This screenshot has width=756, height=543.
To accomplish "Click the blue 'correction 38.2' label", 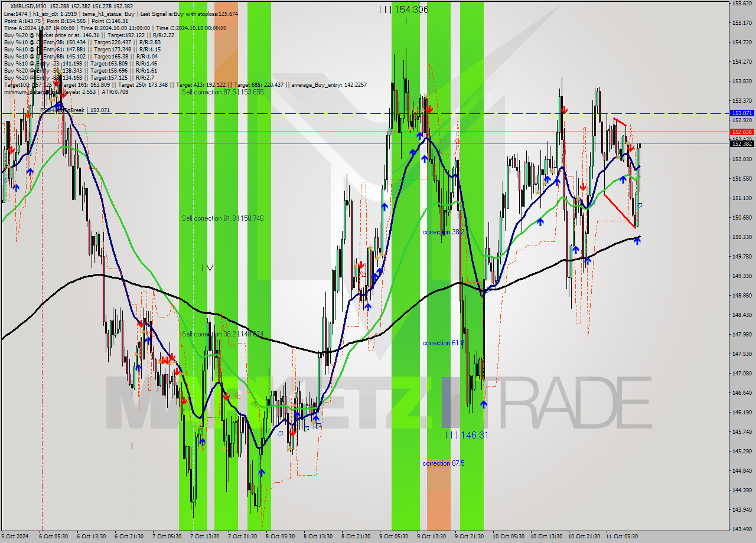I will tap(444, 233).
